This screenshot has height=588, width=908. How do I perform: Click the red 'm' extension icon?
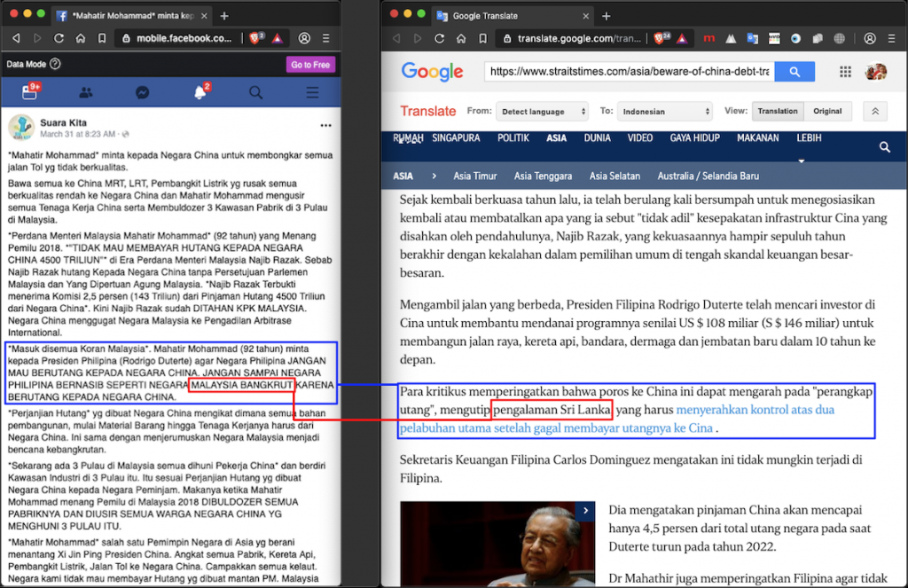708,38
